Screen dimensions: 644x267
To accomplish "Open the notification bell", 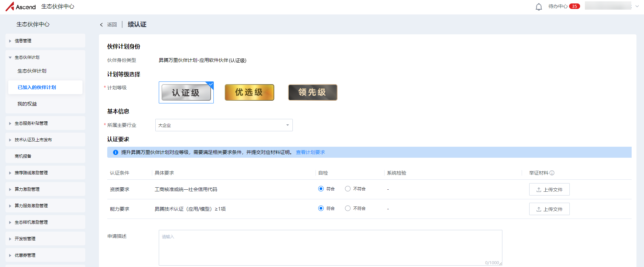I will coord(539,7).
